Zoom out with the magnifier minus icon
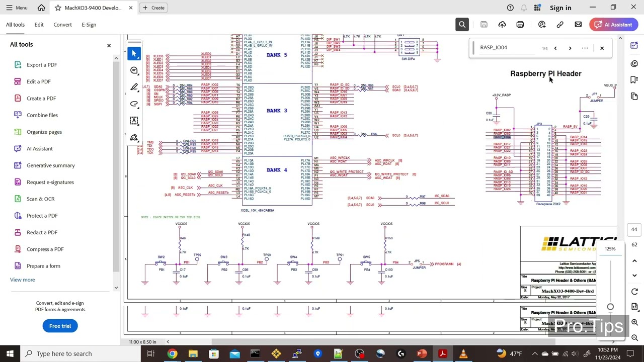644x362 pixels. (x=634, y=337)
